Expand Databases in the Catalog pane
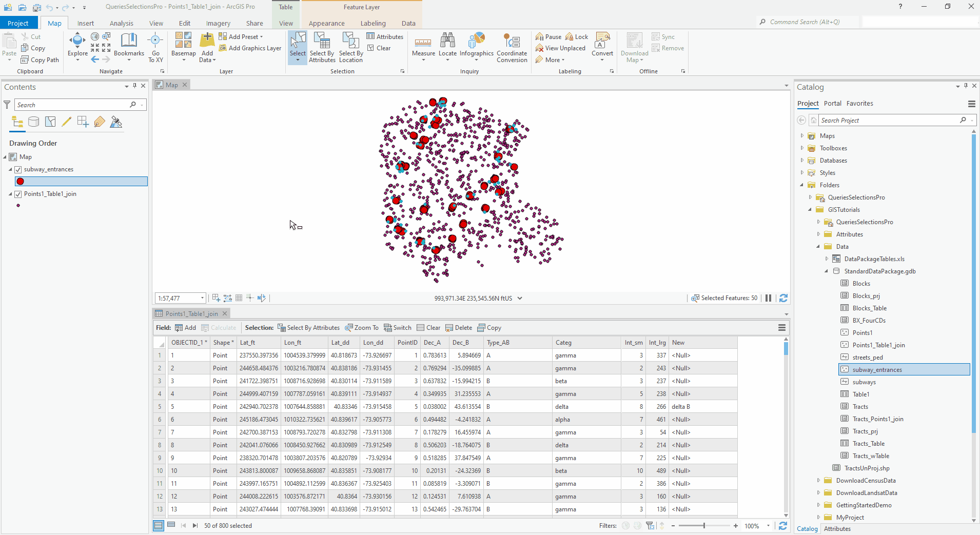The image size is (980, 535). point(802,160)
